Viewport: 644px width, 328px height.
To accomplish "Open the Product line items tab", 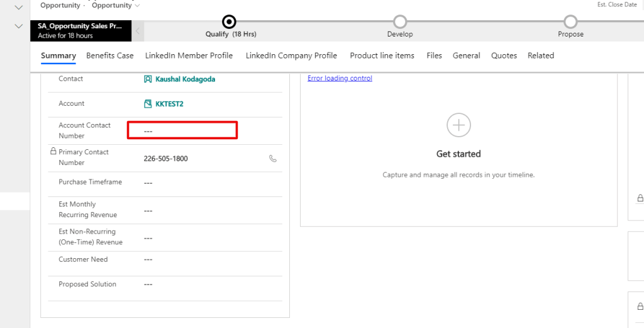I will point(382,55).
